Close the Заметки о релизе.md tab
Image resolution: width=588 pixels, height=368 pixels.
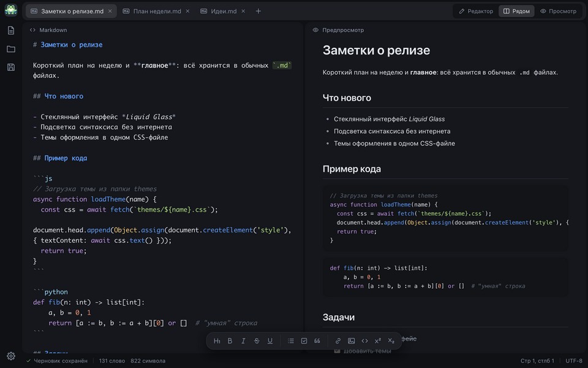110,11
